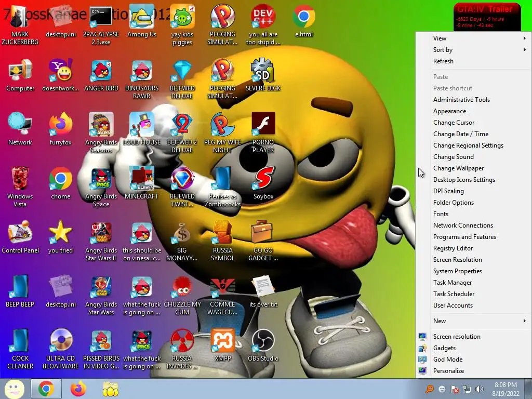The width and height of the screenshot is (532, 399).
Task: Open the Computer desktop icon
Action: pyautogui.click(x=20, y=75)
